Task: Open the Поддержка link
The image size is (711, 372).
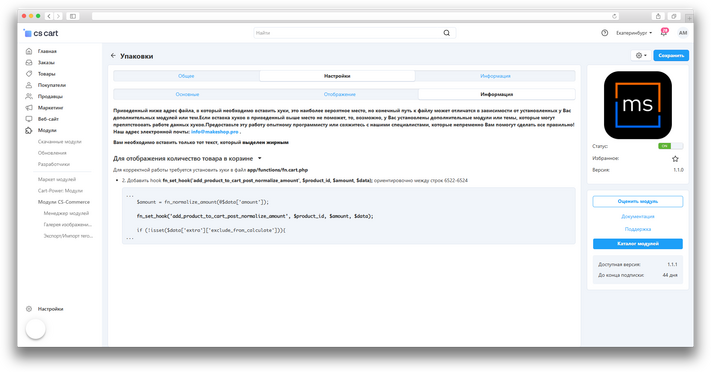Action: click(638, 229)
